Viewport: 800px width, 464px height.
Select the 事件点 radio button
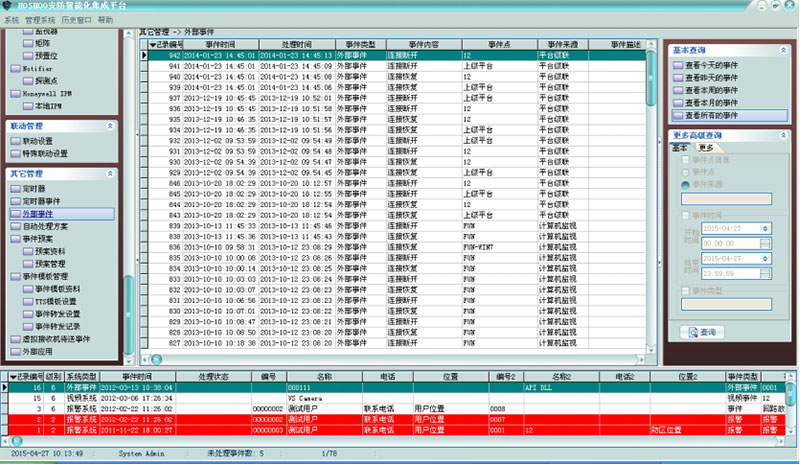pos(685,172)
